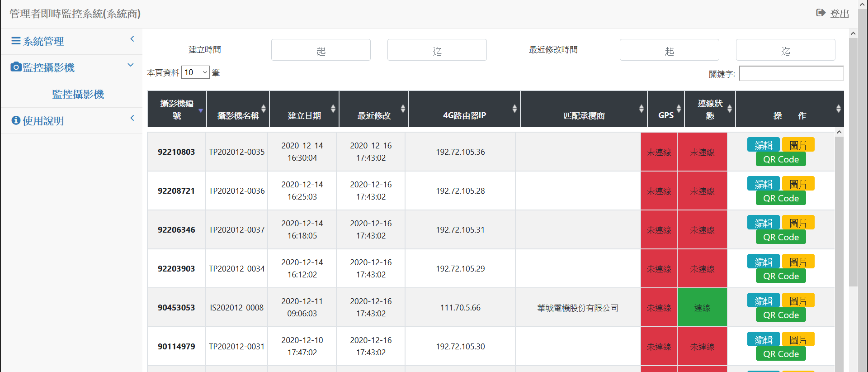
Task: Sort by 操作 column arrows
Action: pyautogui.click(x=839, y=109)
